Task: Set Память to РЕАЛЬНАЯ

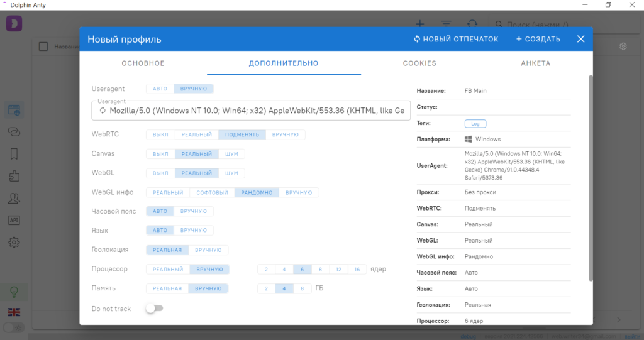Action: (167, 288)
